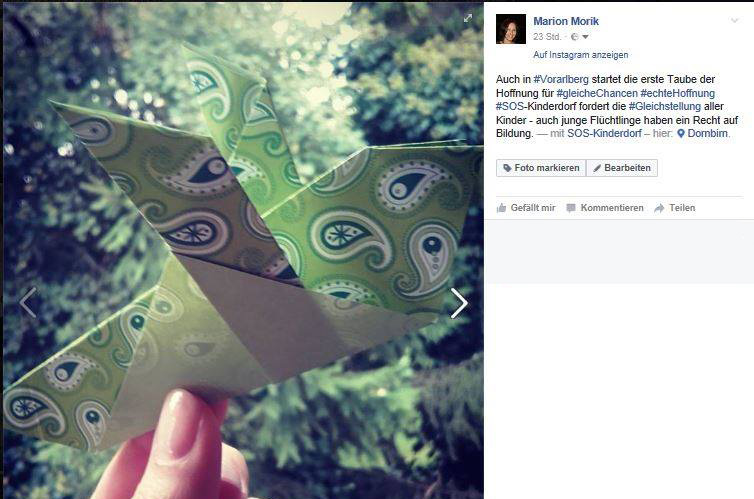The image size is (754, 499).
Task: Click the Gefällt mir like button
Action: [526, 208]
